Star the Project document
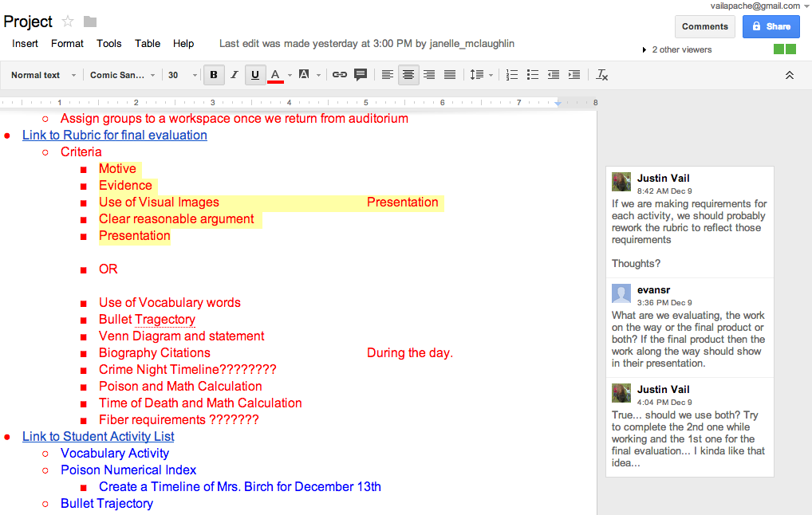The width and height of the screenshot is (812, 515). tap(67, 22)
